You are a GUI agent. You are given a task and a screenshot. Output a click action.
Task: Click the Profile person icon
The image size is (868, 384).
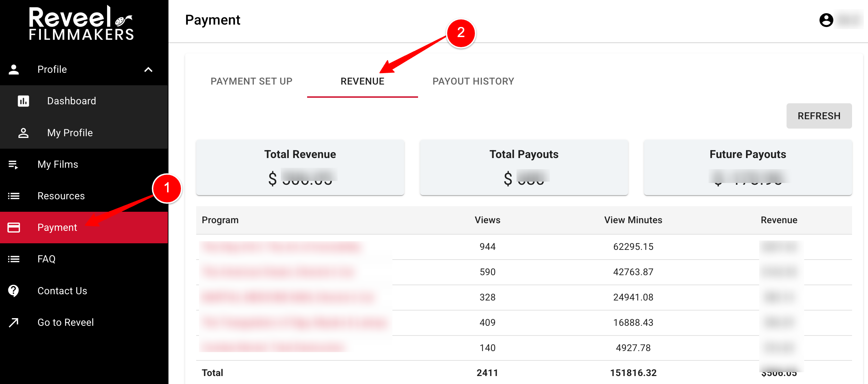coord(14,69)
